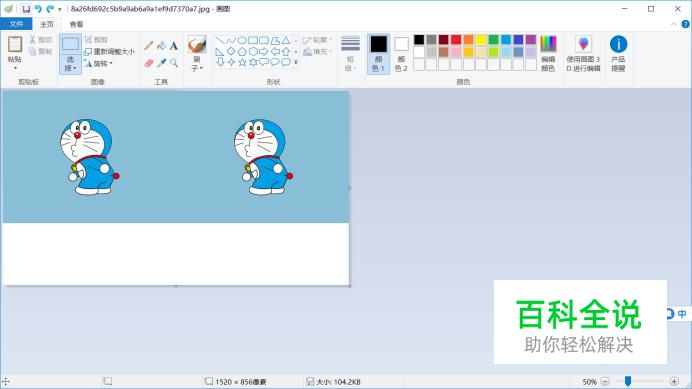Screen dimensions: 692x389
Task: Click the Brushes tool icon
Action: tap(197, 45)
